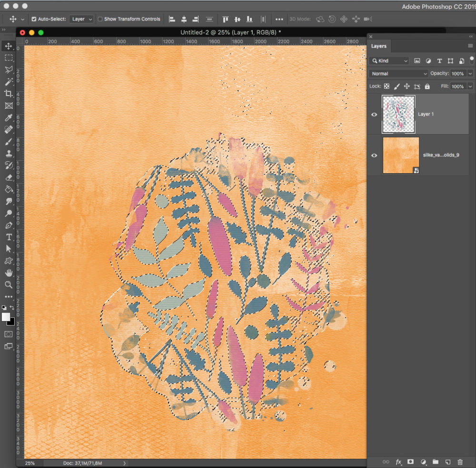Expand the Opacity slider dropdown
Image resolution: width=476 pixels, height=468 pixels.
(470, 73)
